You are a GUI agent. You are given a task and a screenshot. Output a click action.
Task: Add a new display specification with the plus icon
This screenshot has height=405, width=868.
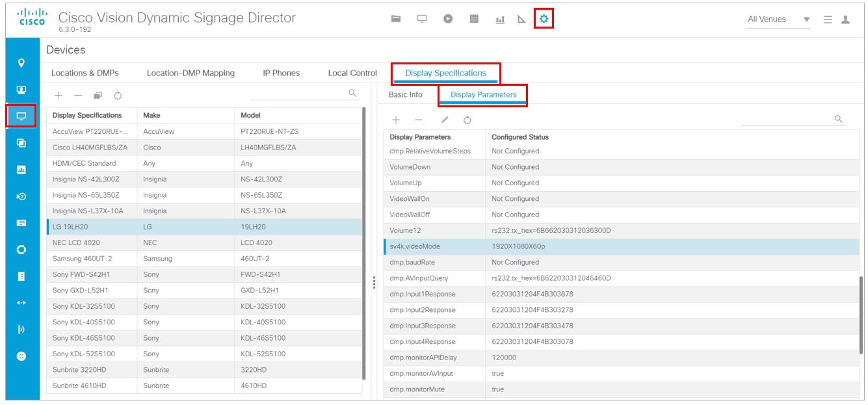58,96
